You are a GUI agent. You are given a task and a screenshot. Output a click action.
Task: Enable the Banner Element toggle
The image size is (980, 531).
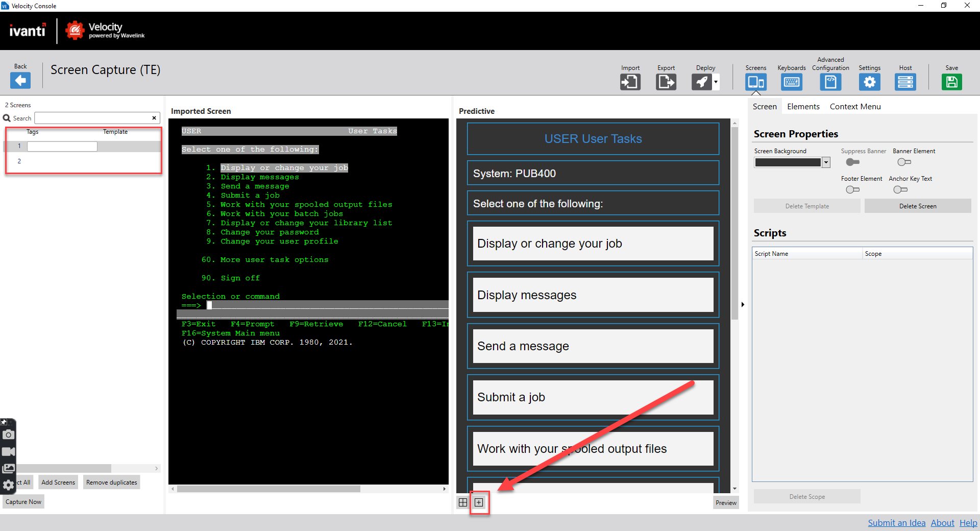[904, 162]
